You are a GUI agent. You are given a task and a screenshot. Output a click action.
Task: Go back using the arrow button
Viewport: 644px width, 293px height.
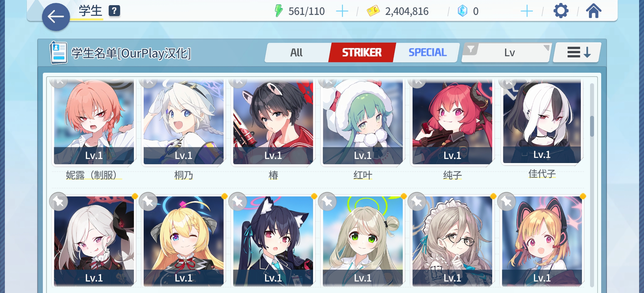56,17
